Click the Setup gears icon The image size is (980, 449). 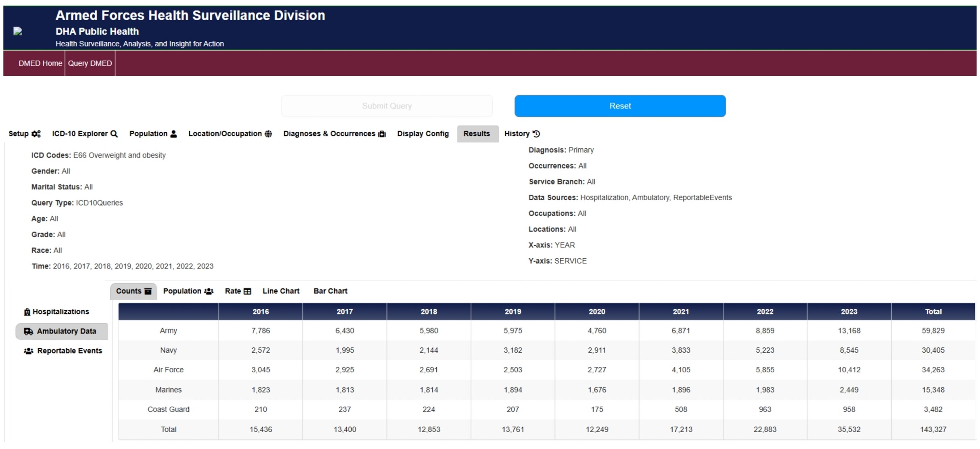click(36, 134)
